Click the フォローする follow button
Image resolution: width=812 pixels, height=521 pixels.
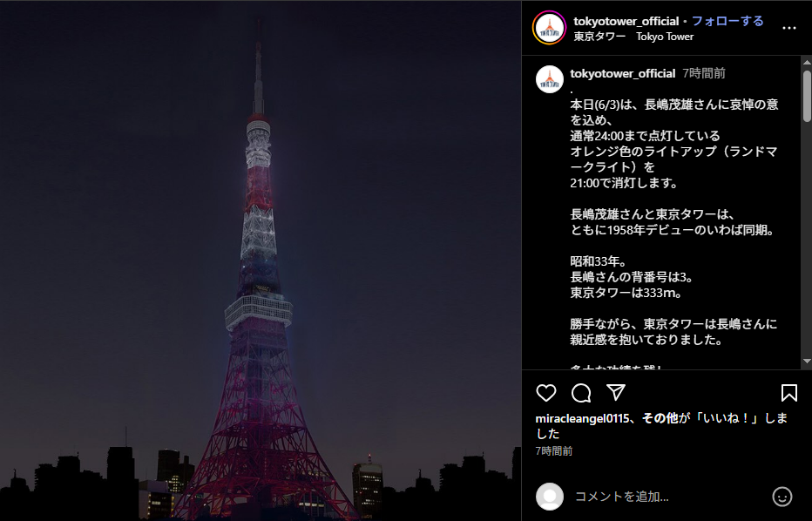(x=727, y=21)
